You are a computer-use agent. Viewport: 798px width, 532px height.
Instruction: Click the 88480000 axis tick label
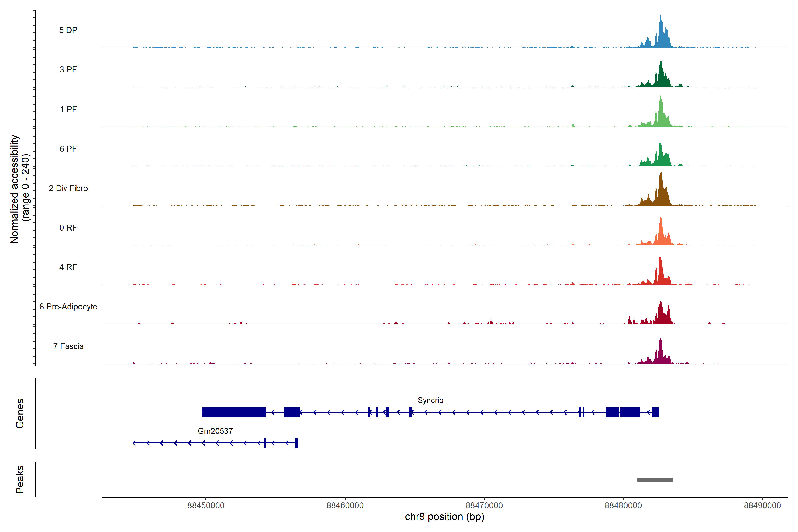coord(623,506)
